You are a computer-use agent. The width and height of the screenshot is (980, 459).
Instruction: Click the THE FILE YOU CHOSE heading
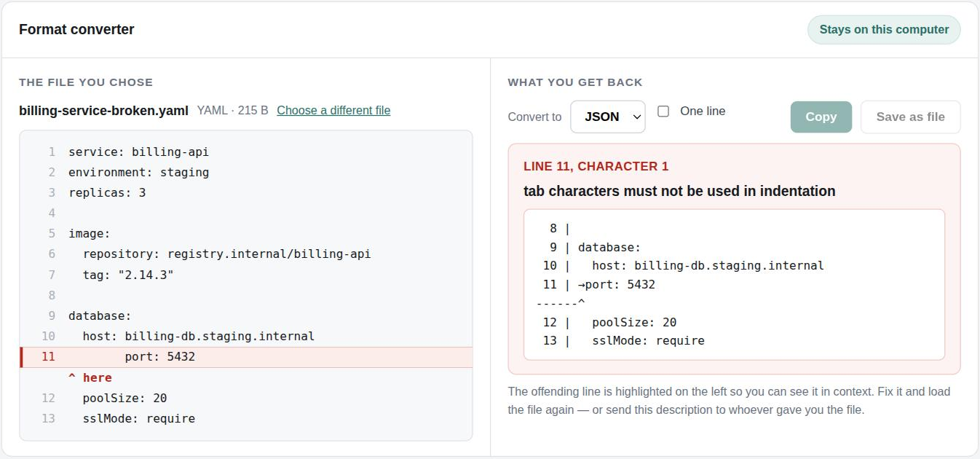click(x=86, y=82)
